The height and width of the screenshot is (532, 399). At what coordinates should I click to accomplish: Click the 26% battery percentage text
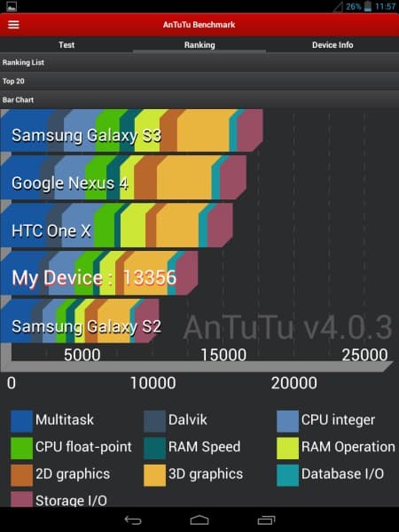click(353, 6)
